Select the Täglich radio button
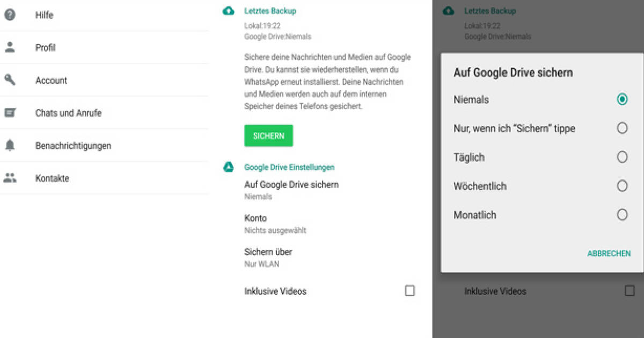The image size is (644, 338). point(622,157)
